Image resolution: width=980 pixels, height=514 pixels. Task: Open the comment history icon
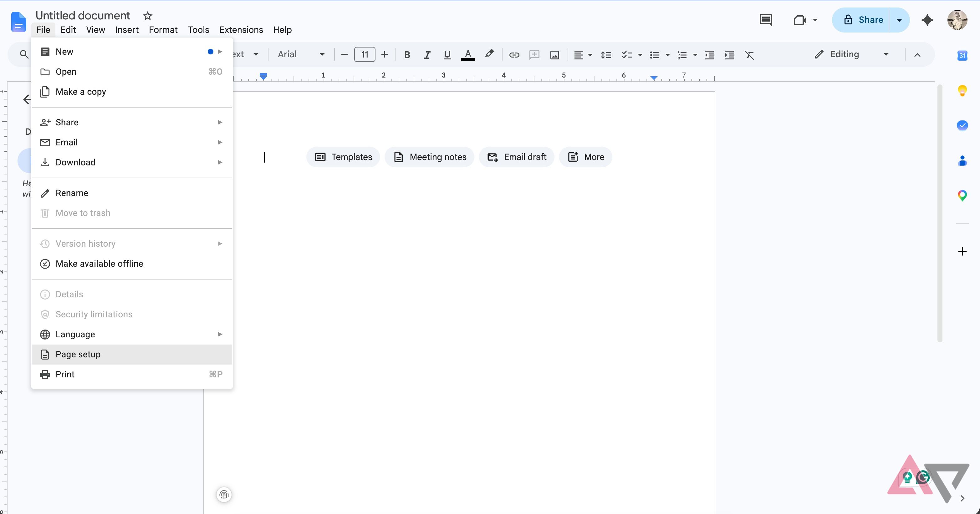765,20
